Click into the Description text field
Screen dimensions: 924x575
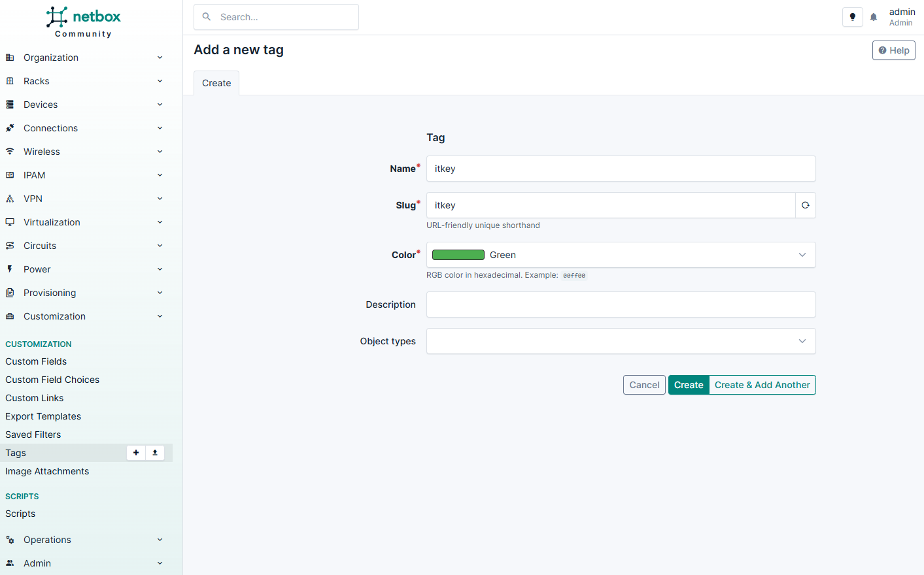click(x=620, y=304)
